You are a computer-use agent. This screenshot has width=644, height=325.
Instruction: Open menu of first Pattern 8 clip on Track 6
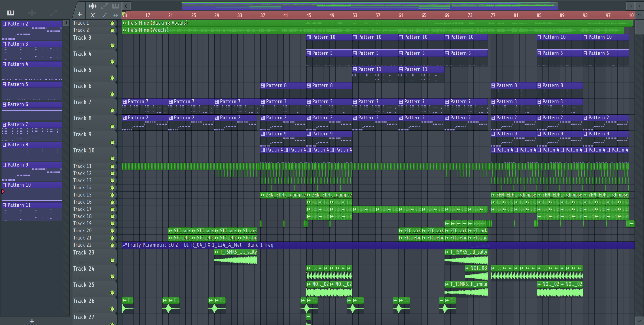click(263, 86)
